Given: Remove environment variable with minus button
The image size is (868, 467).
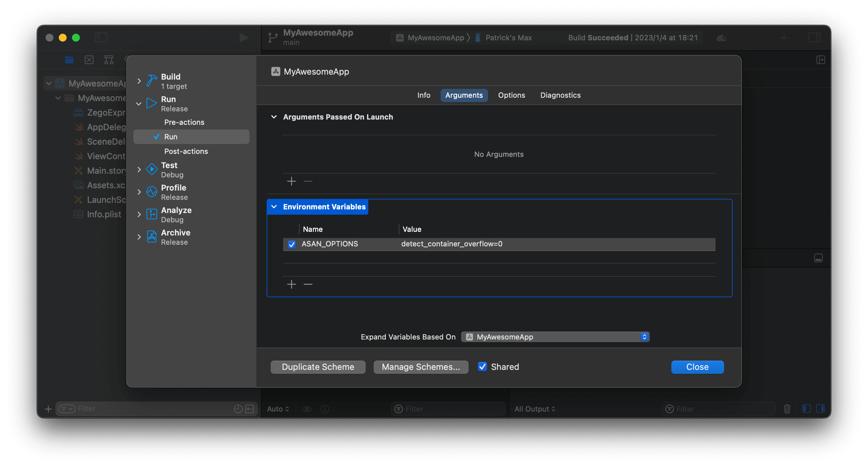Looking at the screenshot, I should [308, 284].
